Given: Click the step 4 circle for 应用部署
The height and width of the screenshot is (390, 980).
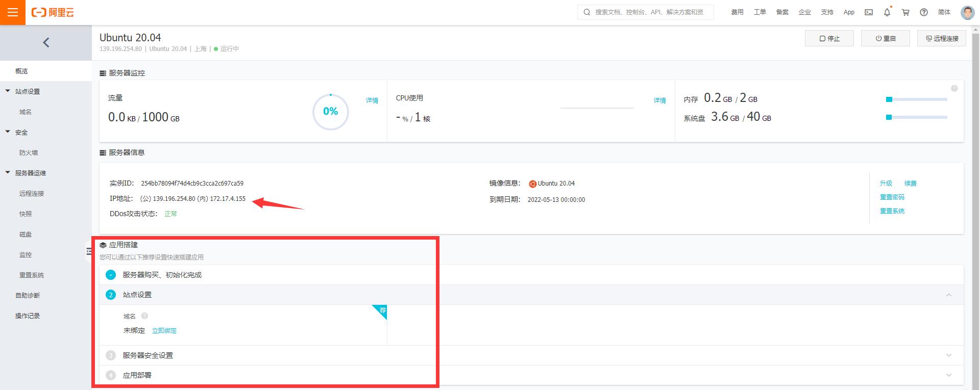Looking at the screenshot, I should [111, 375].
